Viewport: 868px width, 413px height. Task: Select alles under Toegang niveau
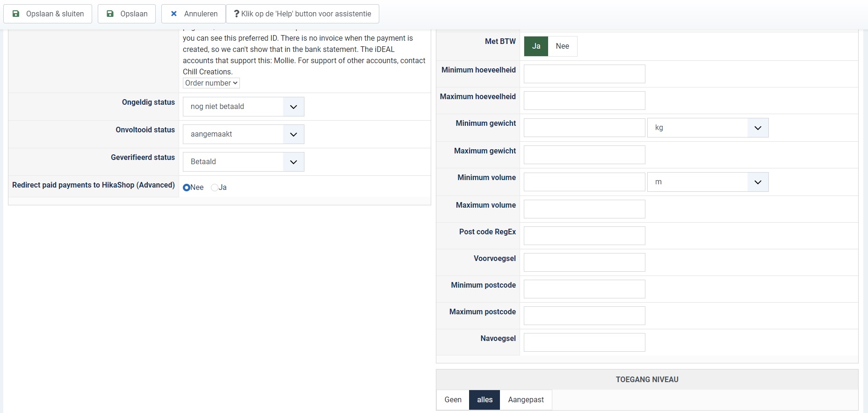(x=485, y=400)
